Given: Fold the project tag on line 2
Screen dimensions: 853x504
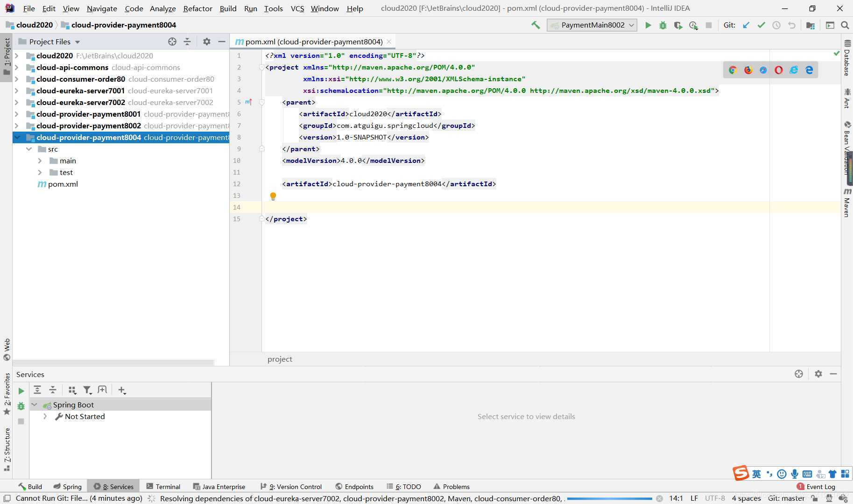Looking at the screenshot, I should (262, 67).
